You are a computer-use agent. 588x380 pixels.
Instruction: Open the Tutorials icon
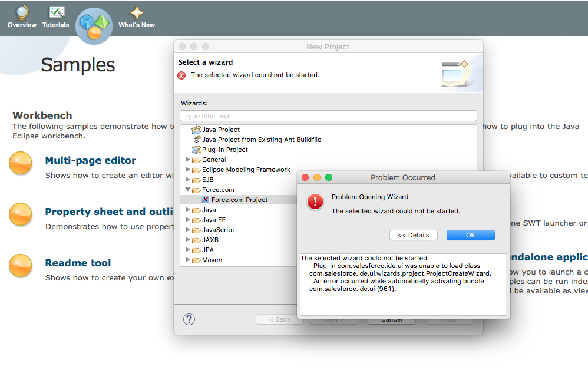click(57, 13)
